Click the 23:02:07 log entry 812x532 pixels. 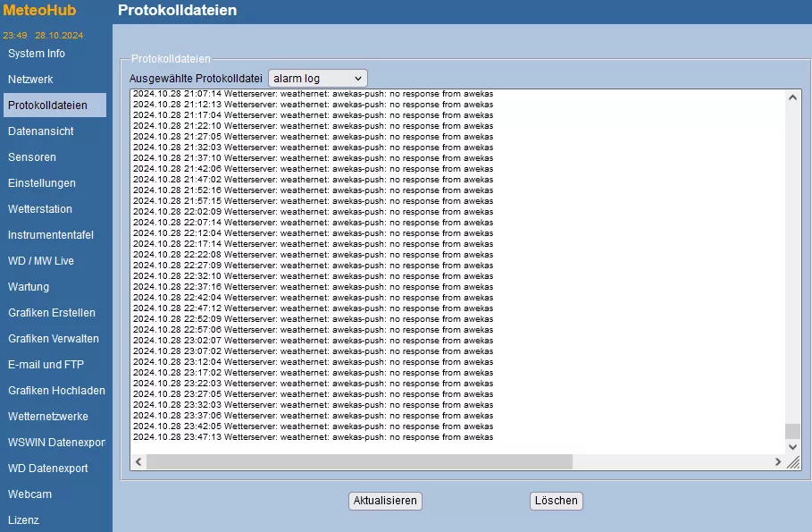(313, 340)
